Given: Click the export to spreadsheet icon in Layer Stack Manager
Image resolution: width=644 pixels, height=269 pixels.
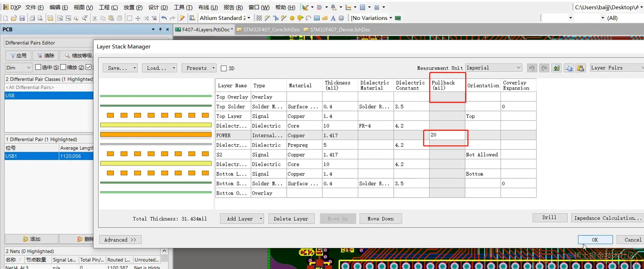Looking at the screenshot, I should pos(556,68).
